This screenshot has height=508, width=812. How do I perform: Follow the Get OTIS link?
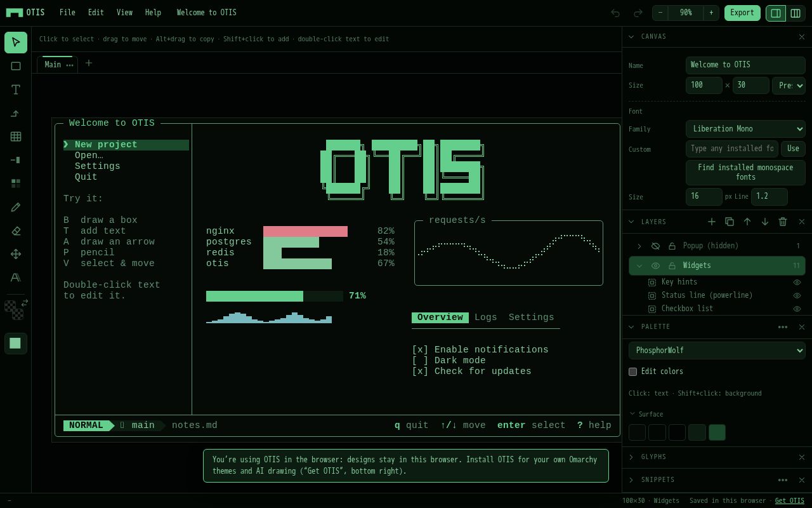click(789, 500)
